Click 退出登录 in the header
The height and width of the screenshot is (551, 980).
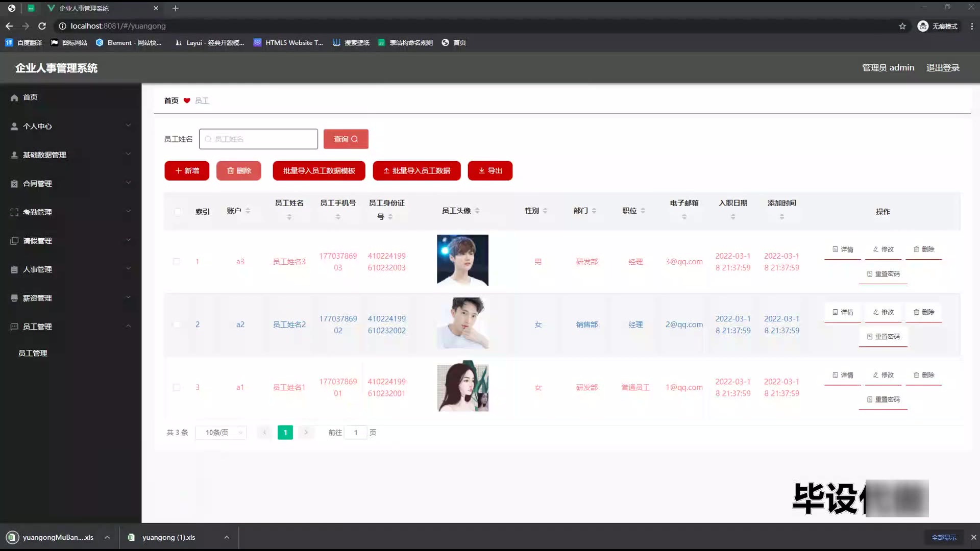pyautogui.click(x=943, y=67)
